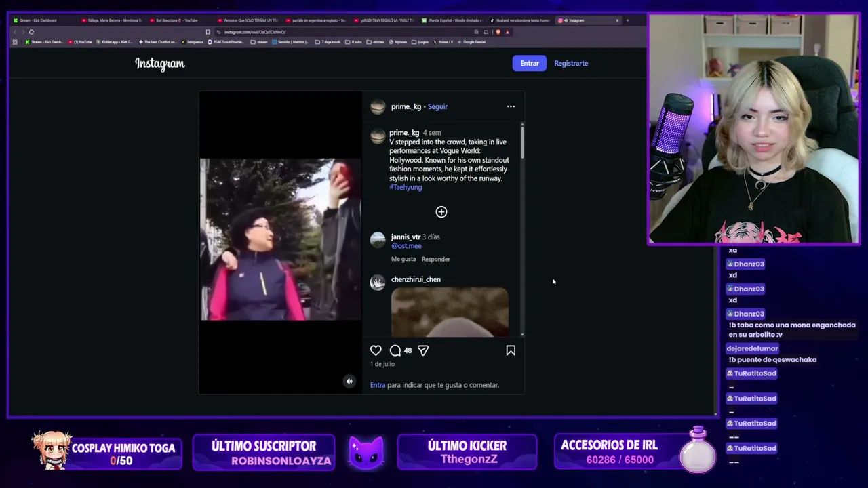Go forward in the browser
The height and width of the screenshot is (488, 868).
(23, 32)
